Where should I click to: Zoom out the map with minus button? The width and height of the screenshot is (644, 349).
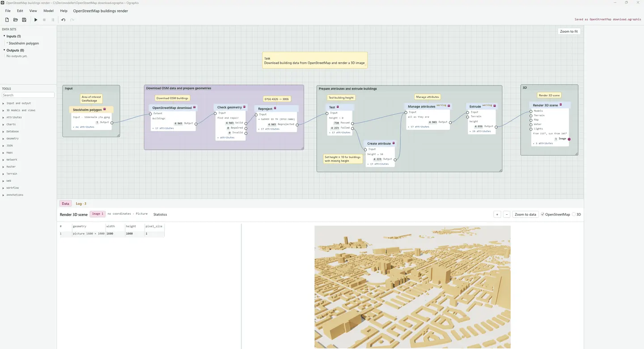[x=507, y=214]
